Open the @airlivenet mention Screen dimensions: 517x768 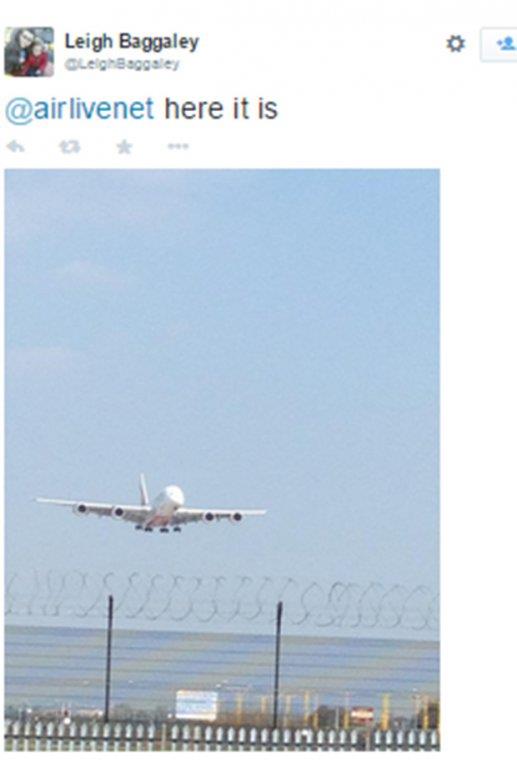pyautogui.click(x=79, y=109)
